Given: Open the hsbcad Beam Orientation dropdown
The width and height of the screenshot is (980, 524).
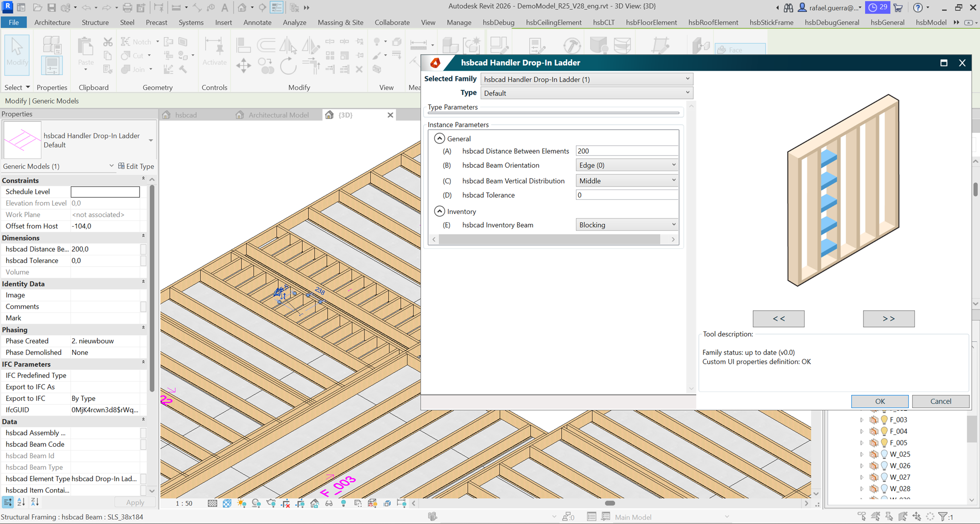Looking at the screenshot, I should pyautogui.click(x=673, y=165).
